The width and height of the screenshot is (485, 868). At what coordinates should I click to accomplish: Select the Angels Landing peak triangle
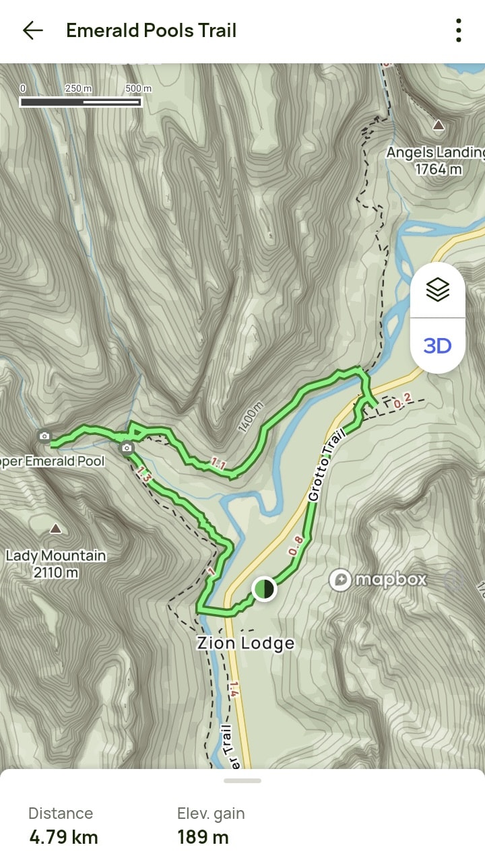click(439, 125)
